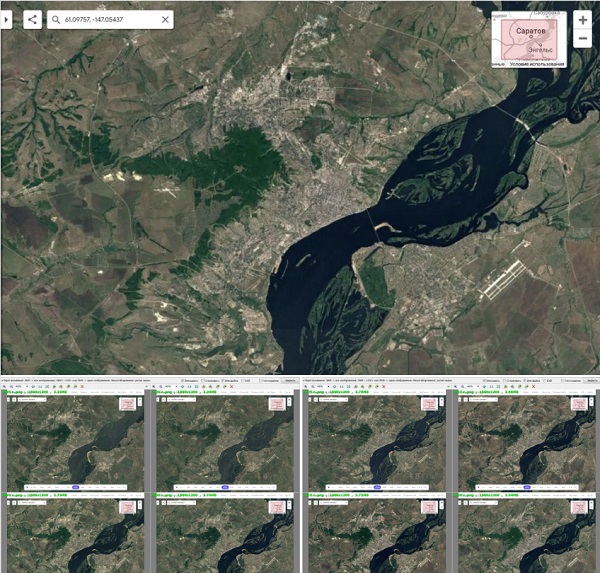This screenshot has height=573, width=600.
Task: Expand the side panel arrow on main map
Action: pyautogui.click(x=6, y=19)
